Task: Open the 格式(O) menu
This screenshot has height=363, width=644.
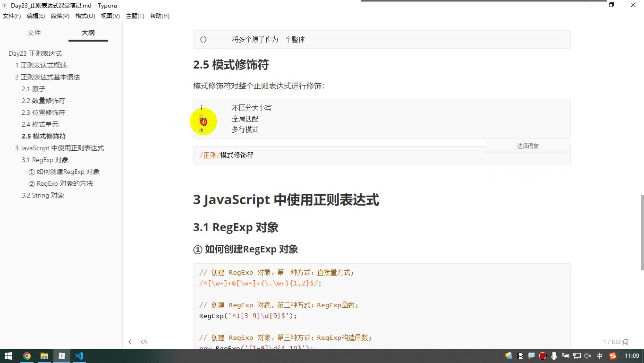Action: [x=85, y=16]
